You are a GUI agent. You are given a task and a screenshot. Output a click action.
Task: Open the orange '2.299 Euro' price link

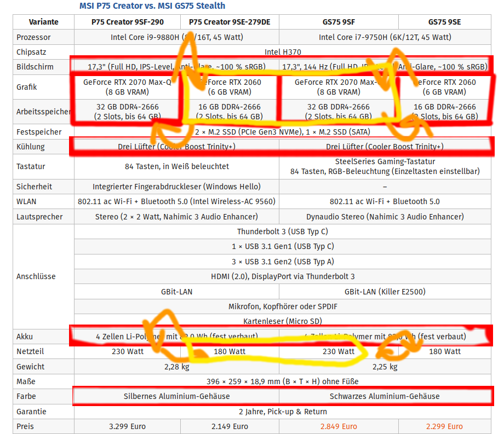[x=444, y=426]
